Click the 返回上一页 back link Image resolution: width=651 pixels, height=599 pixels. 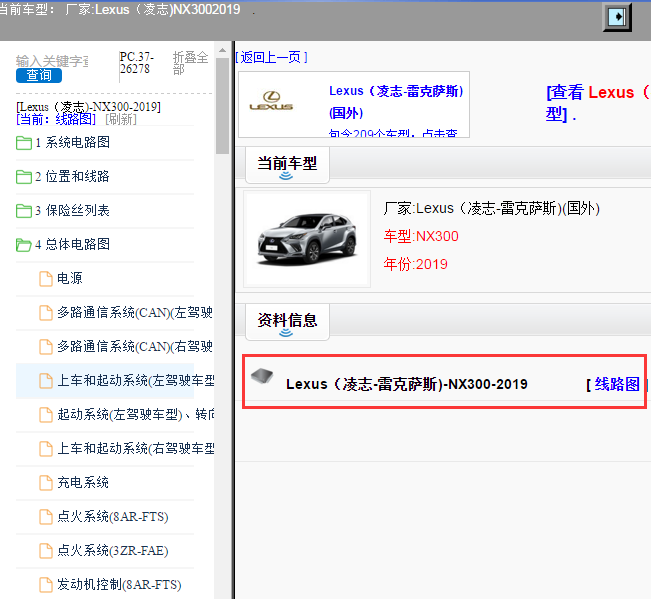click(x=272, y=57)
